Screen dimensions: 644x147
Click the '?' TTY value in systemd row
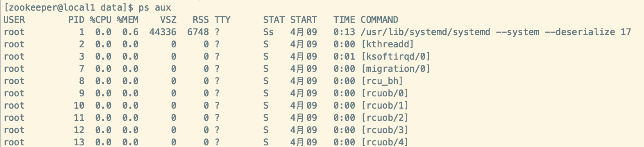(217, 32)
